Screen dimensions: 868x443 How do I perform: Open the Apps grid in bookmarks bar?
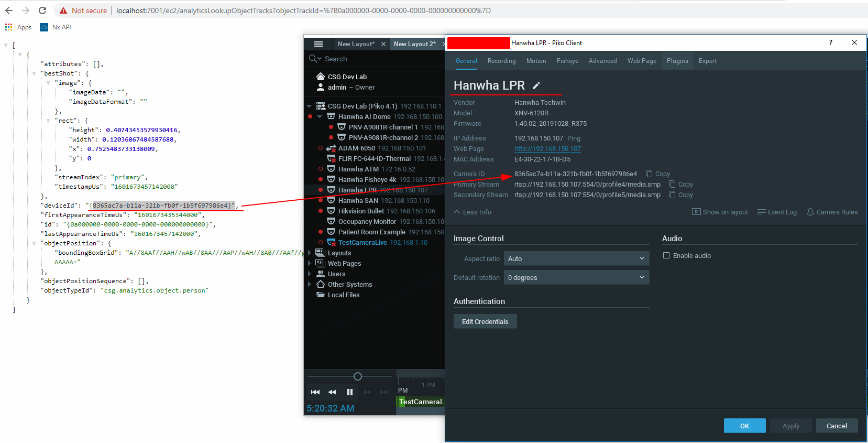9,27
